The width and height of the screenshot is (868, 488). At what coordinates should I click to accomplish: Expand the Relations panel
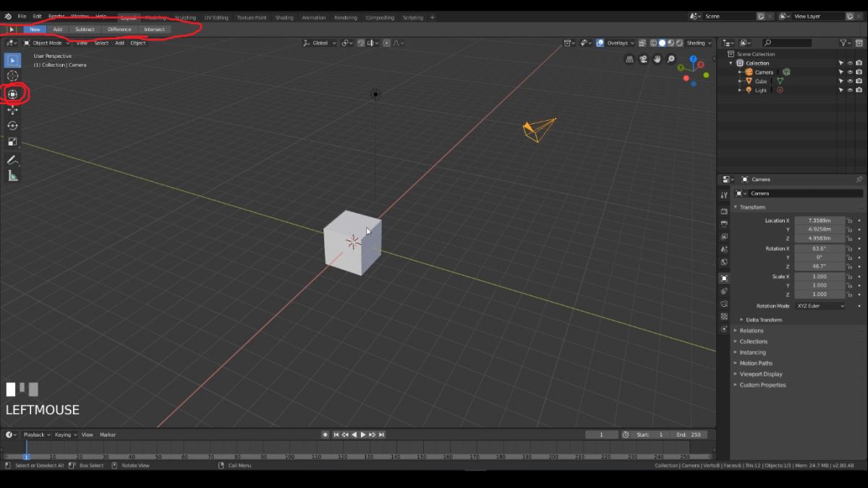(752, 330)
